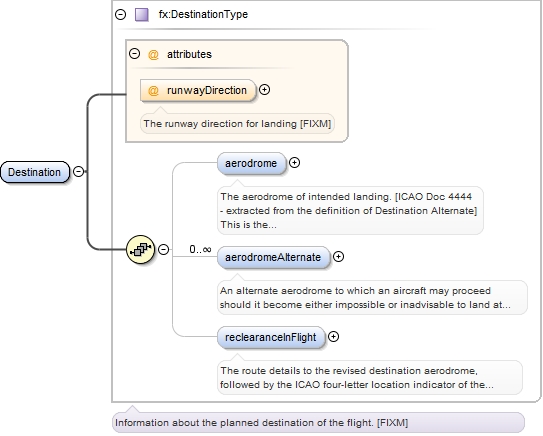Click the planned destination FIXM annotation
The height and width of the screenshot is (436, 543).
[318, 422]
